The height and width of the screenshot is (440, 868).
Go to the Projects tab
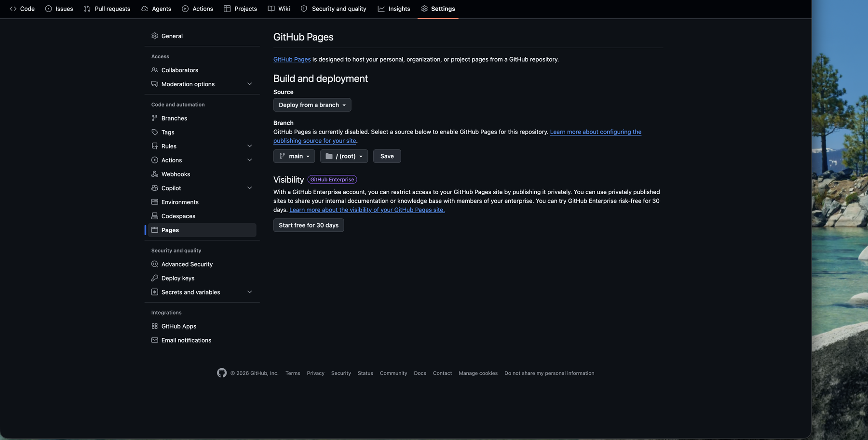pos(240,9)
